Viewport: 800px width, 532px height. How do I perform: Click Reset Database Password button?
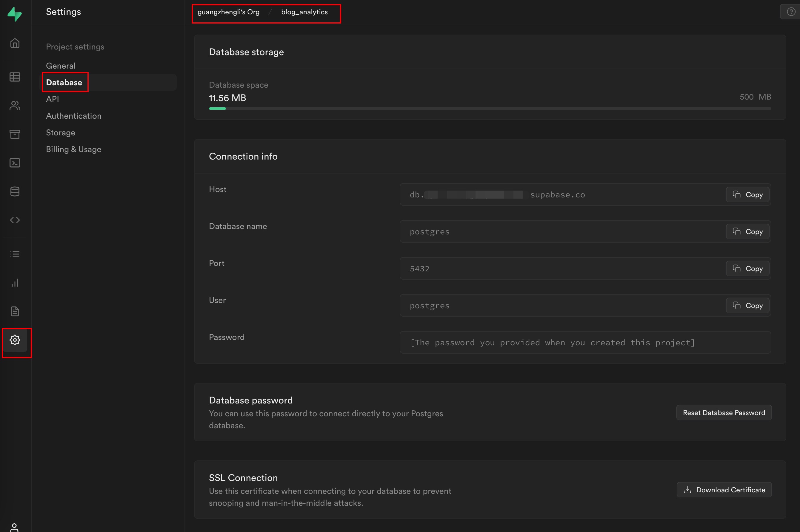pyautogui.click(x=724, y=413)
